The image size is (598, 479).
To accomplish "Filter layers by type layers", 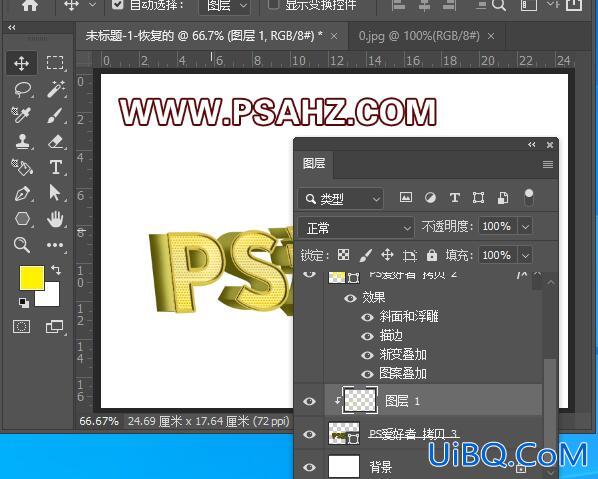I will click(x=455, y=198).
